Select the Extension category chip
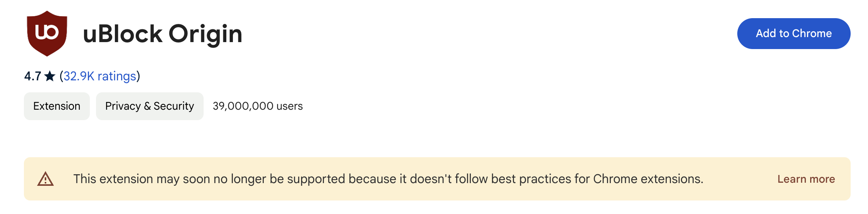Image resolution: width=868 pixels, height=214 pixels. coord(57,106)
